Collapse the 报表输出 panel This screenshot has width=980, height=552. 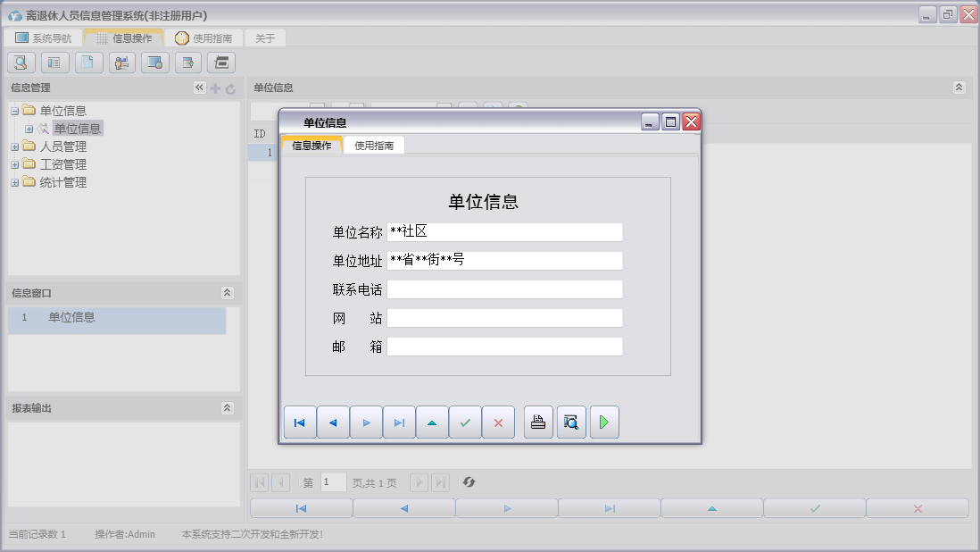pos(227,408)
